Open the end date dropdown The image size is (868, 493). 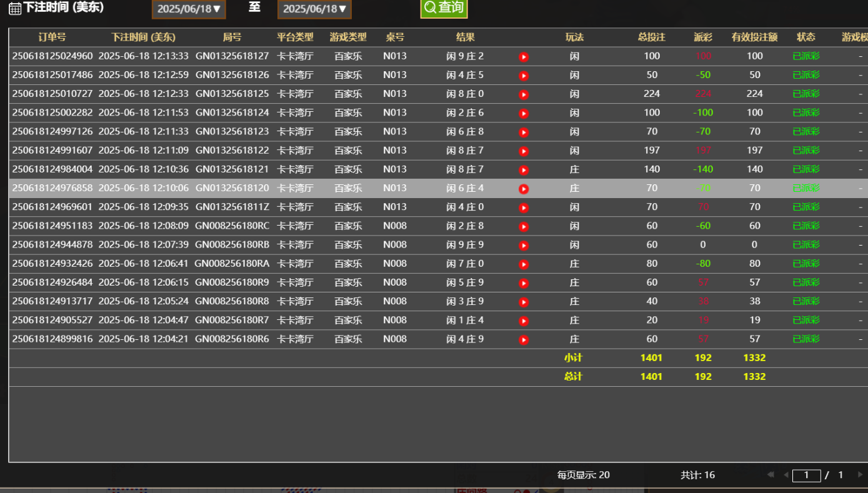314,9
